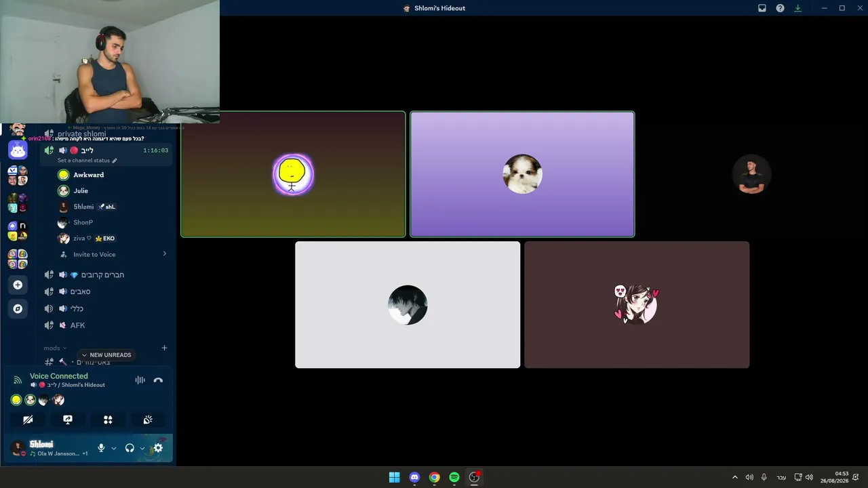The width and height of the screenshot is (868, 488).
Task: Collapse the mods channel category
Action: pos(55,348)
